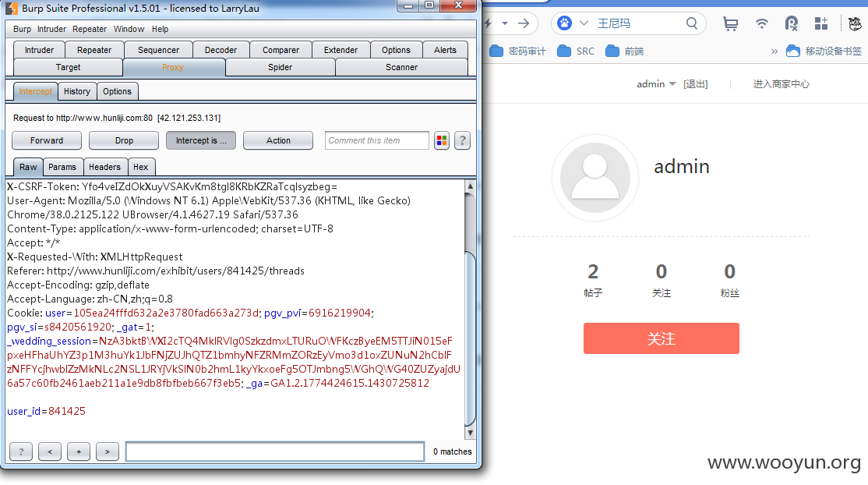Switch to the Comparer tab
The height and width of the screenshot is (485, 868).
point(281,50)
